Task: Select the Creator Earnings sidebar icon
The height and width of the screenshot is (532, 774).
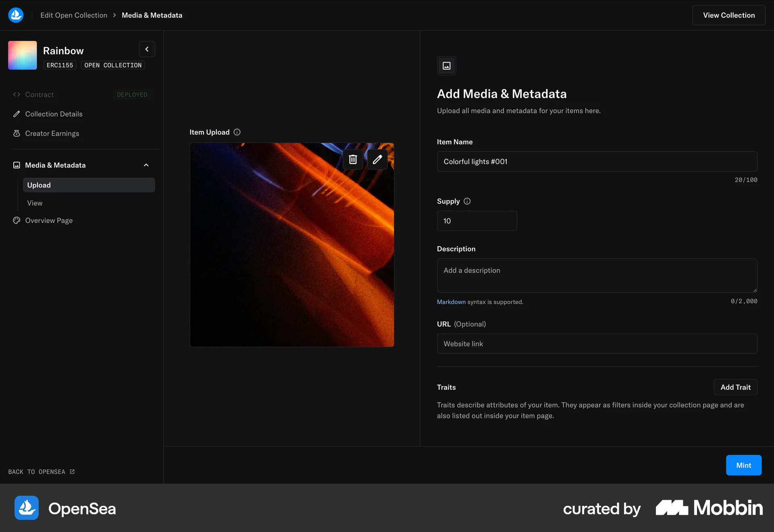Action: (17, 133)
